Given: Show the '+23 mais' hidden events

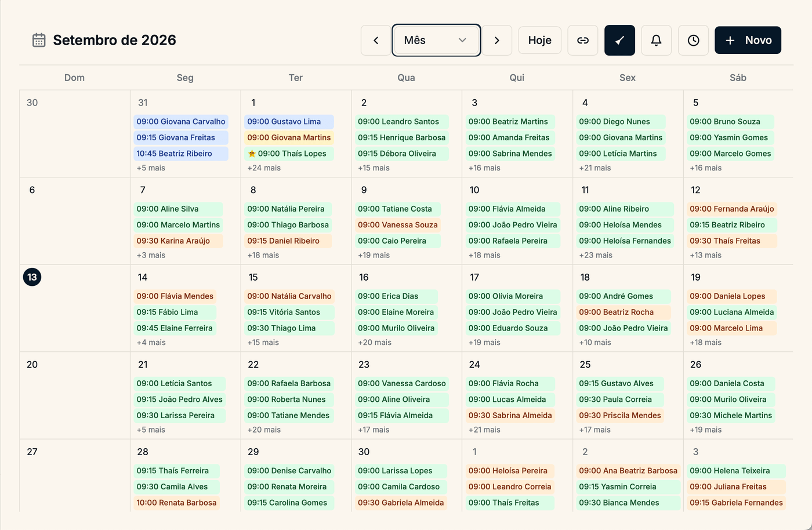Looking at the screenshot, I should pyautogui.click(x=596, y=255).
